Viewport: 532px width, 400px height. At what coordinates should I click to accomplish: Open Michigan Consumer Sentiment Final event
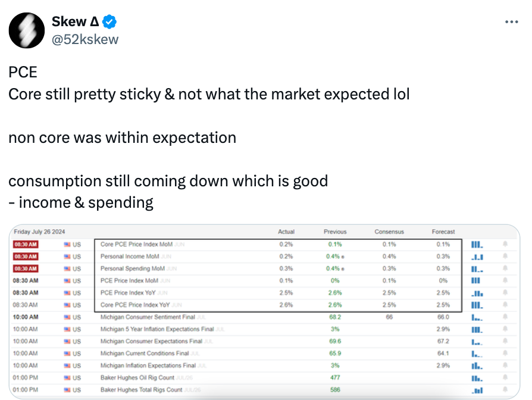point(148,317)
